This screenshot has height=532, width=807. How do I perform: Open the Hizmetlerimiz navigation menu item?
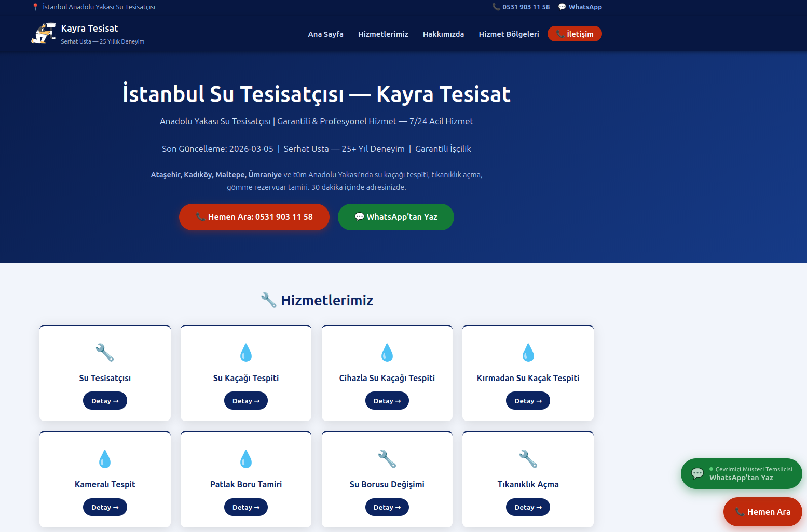(x=383, y=34)
